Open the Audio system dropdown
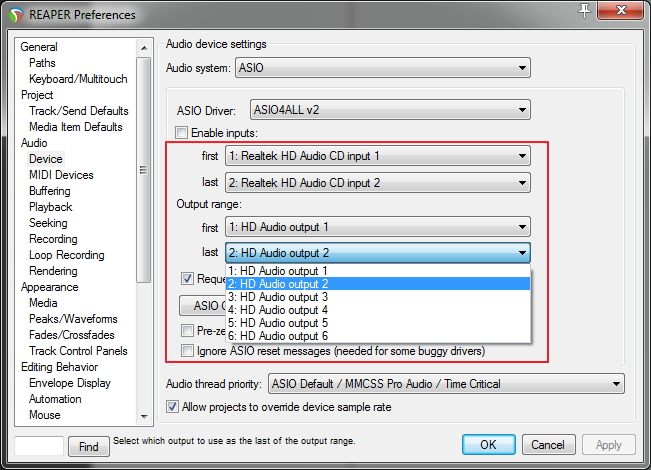The image size is (651, 470). [382, 69]
